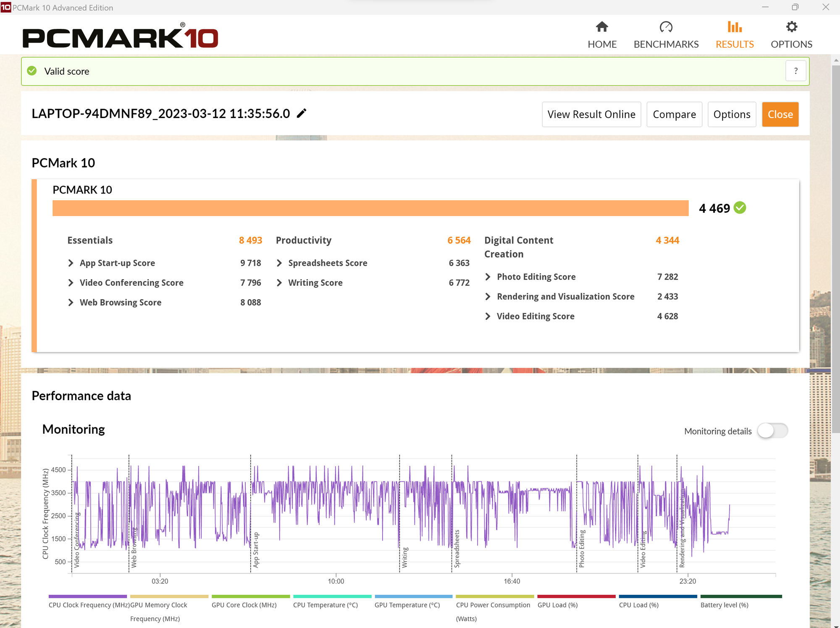Click View Result Online button
The image size is (840, 628).
(x=591, y=114)
